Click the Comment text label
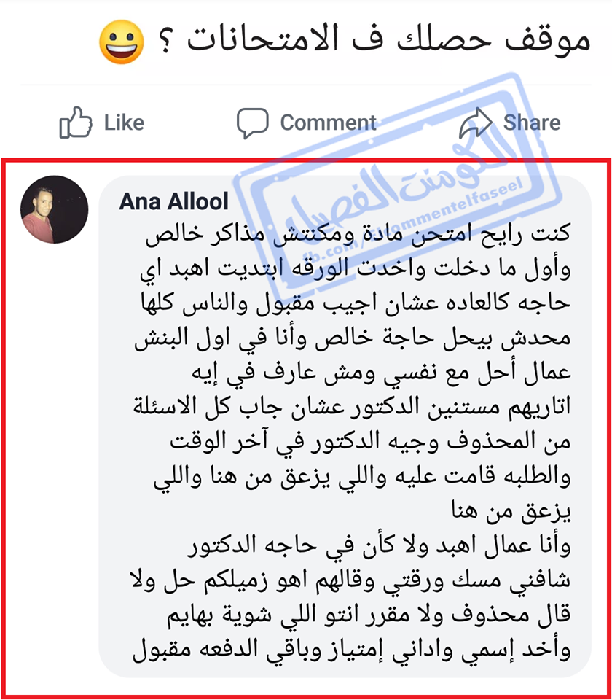Screen dimensions: 612x700 point(329,122)
